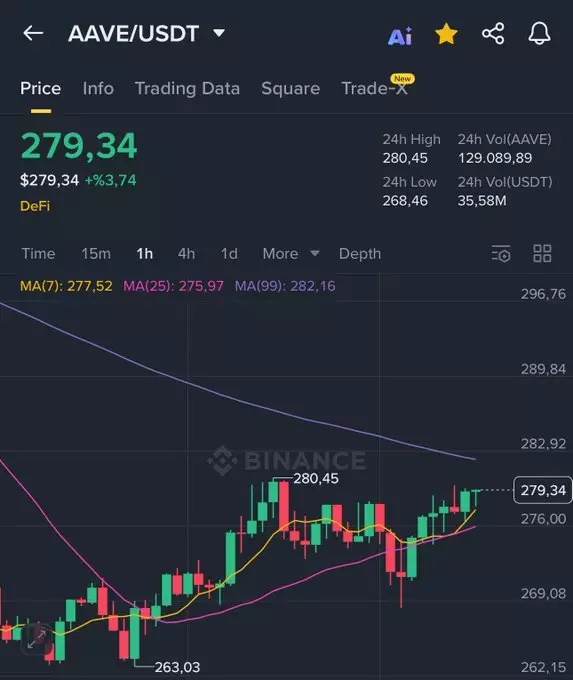The height and width of the screenshot is (680, 573).
Task: Expand chart to fullscreen
Action: pyautogui.click(x=36, y=639)
